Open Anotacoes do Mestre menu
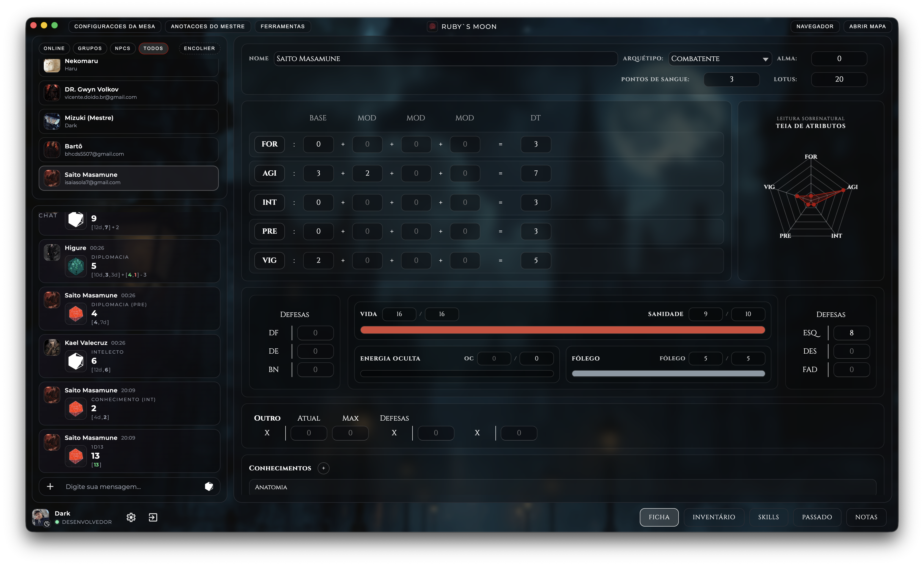924x566 pixels. pyautogui.click(x=207, y=26)
